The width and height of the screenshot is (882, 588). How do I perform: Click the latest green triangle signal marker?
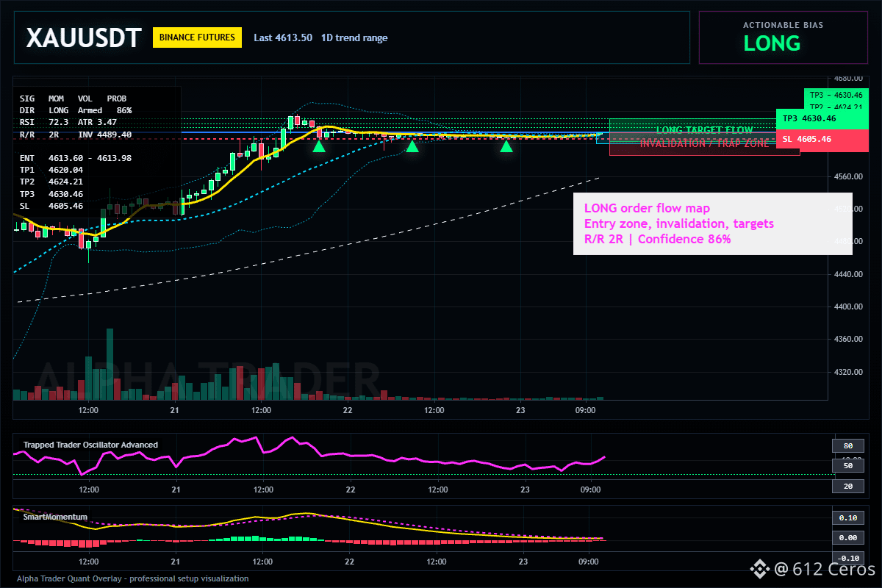click(x=506, y=146)
